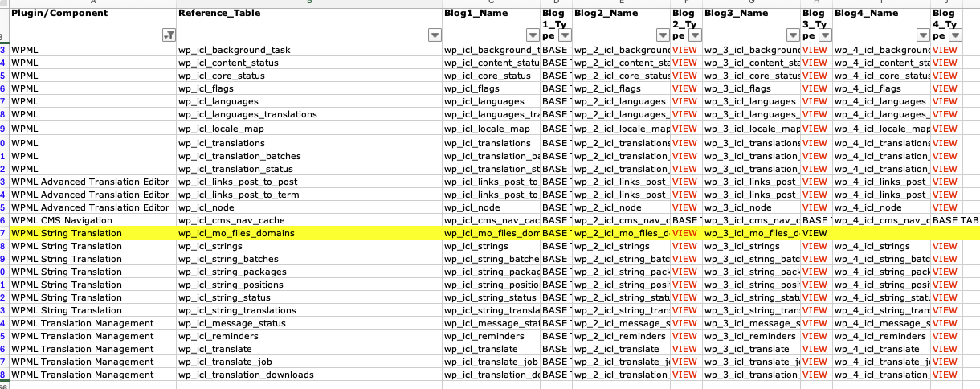Open the Blog3_Name filter dropdown
This screenshot has width=980, height=389.
[793, 35]
